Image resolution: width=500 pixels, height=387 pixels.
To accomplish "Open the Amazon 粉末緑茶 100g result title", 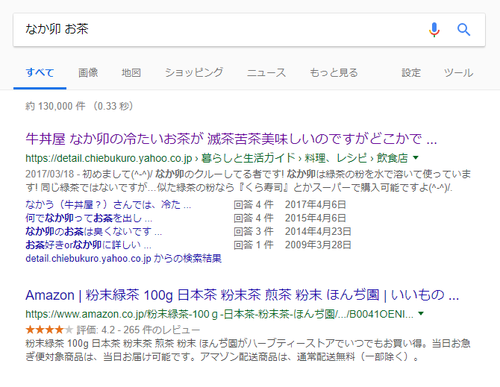I will click(x=242, y=295).
